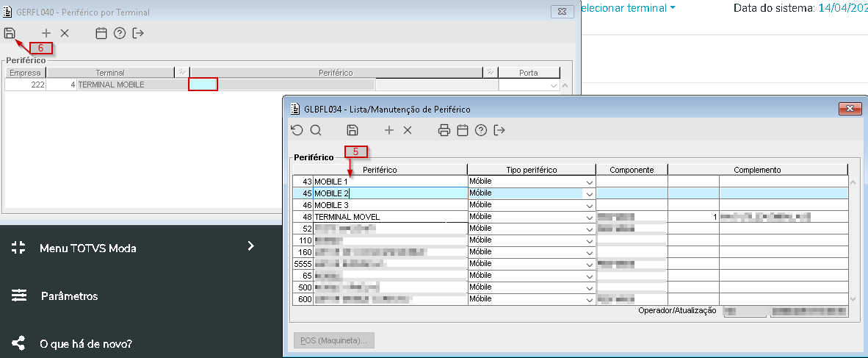Screen dimensions: 868x358
Task: Add new peripheral in GLBFL034 toolbar
Action: tap(389, 130)
